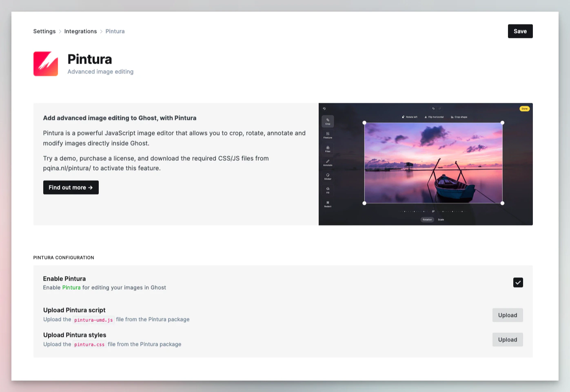
Task: Select the Finetune tool icon
Action: point(328,135)
